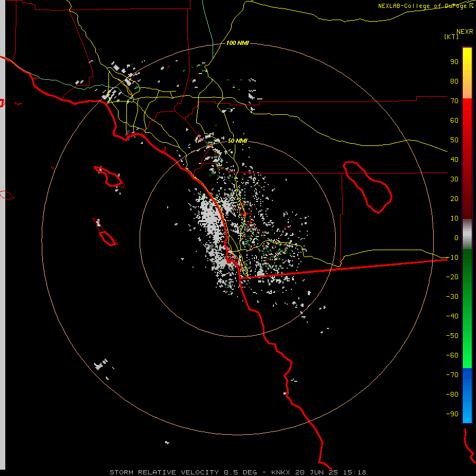This screenshot has height=476, width=476.
Task: Click the 80 value on velocity scale
Action: pos(454,81)
